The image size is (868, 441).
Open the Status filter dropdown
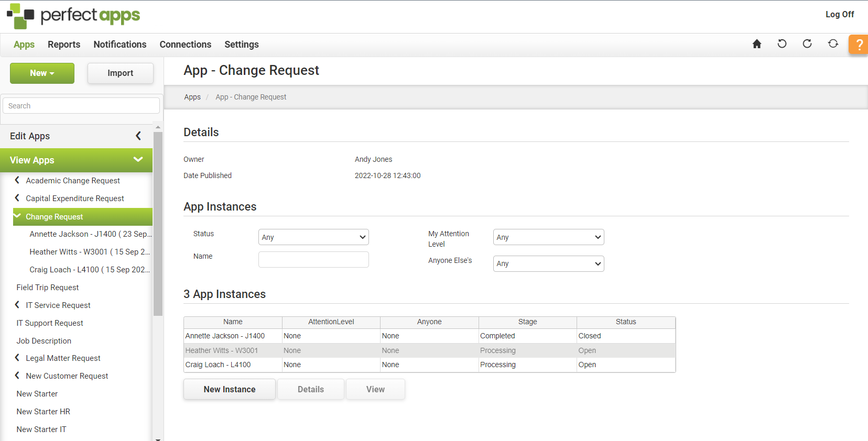[x=313, y=237]
